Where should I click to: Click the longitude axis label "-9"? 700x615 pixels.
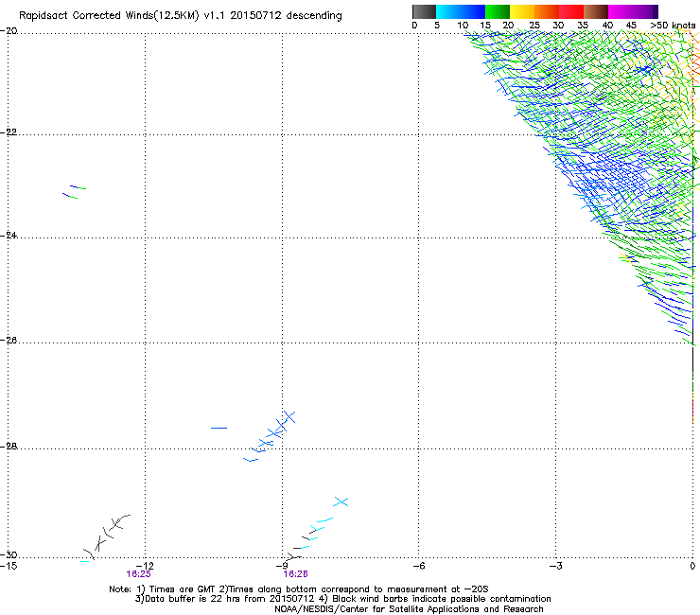[x=284, y=566]
